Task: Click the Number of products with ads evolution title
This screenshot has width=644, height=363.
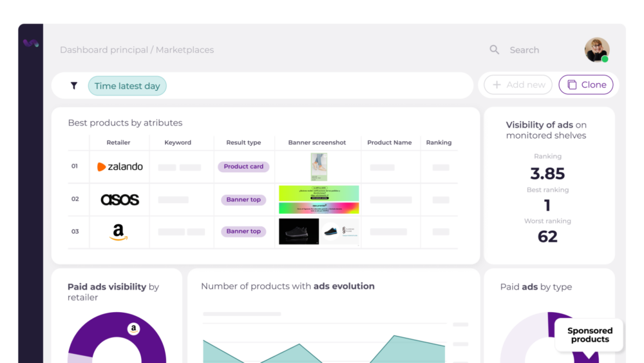Action: pos(287,286)
